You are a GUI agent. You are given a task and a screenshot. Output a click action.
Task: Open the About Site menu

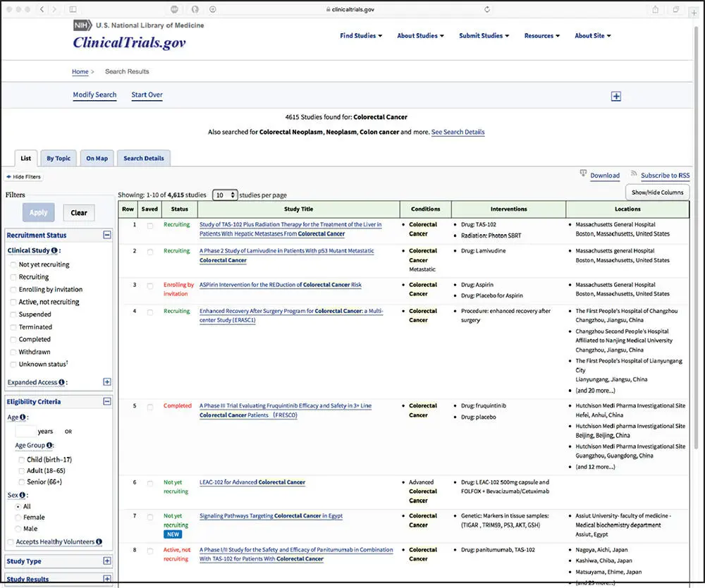(x=593, y=35)
